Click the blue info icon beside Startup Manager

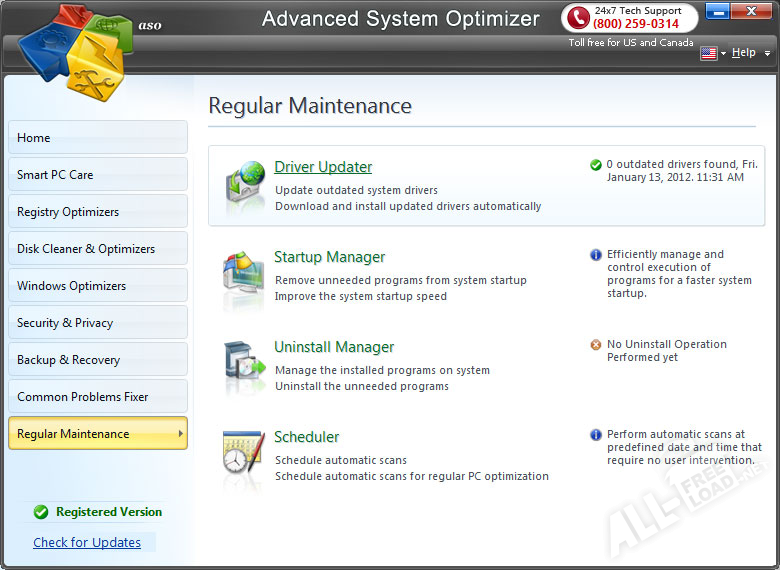point(596,255)
